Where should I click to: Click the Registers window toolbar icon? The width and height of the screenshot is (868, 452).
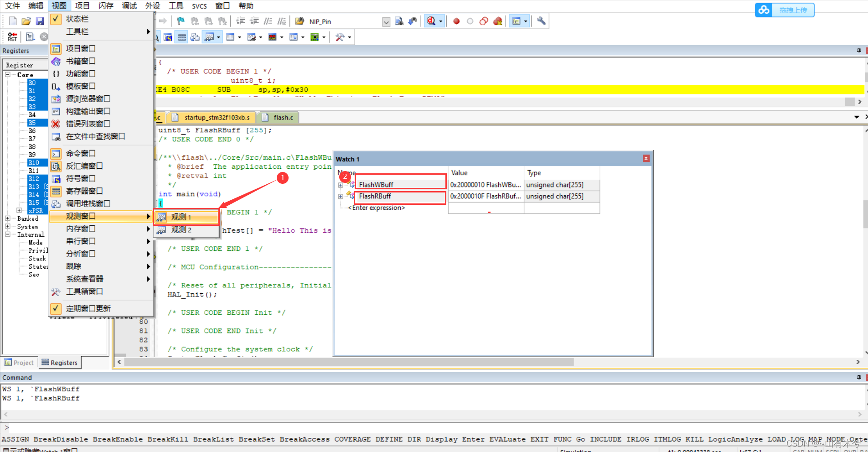pyautogui.click(x=182, y=37)
